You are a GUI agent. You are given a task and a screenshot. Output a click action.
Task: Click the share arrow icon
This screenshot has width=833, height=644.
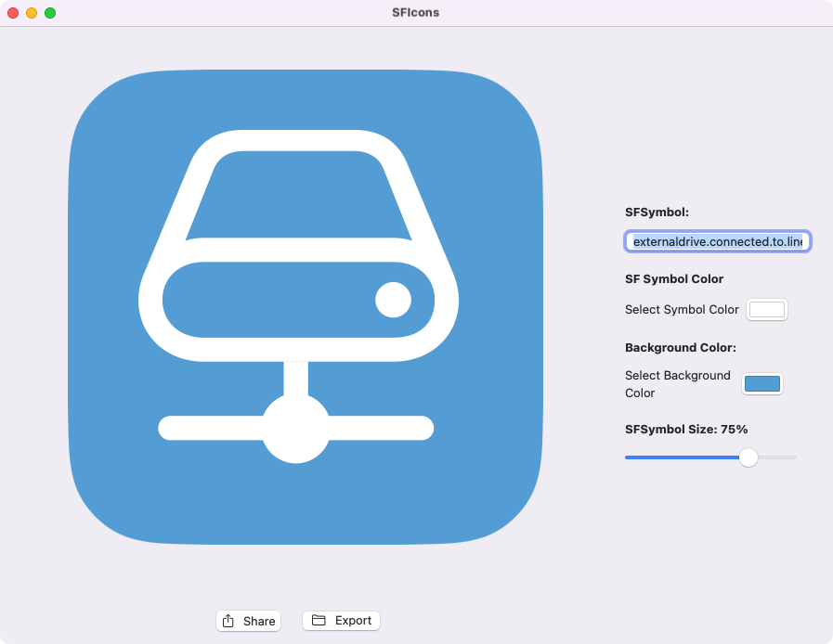pos(228,620)
